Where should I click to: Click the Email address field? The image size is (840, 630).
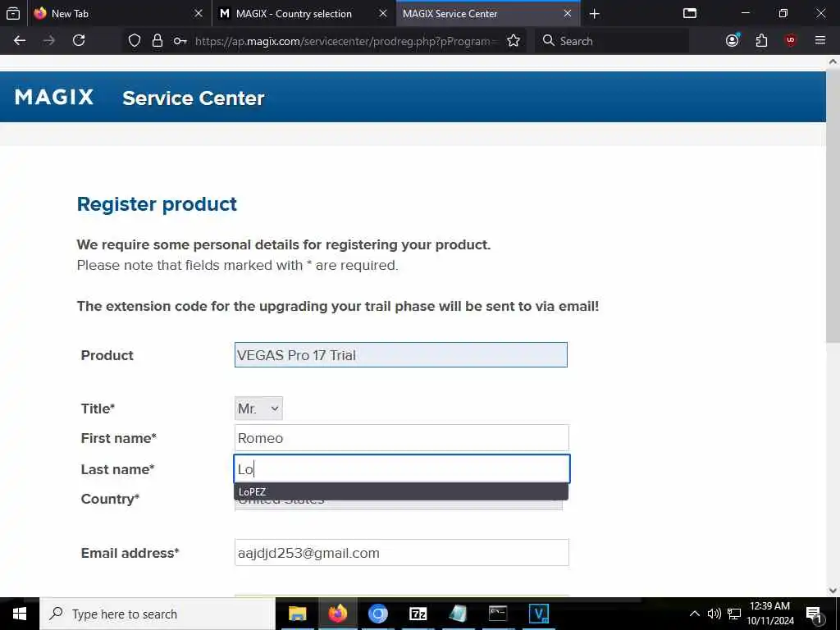click(x=401, y=552)
